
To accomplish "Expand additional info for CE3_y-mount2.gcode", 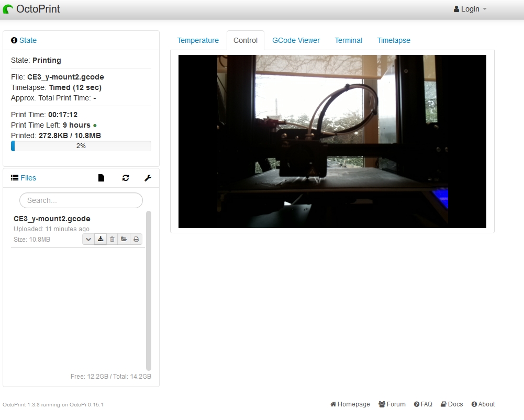I will pyautogui.click(x=88, y=239).
